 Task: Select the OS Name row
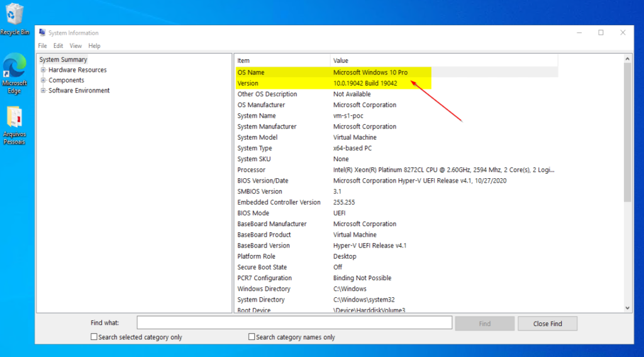[x=396, y=72]
